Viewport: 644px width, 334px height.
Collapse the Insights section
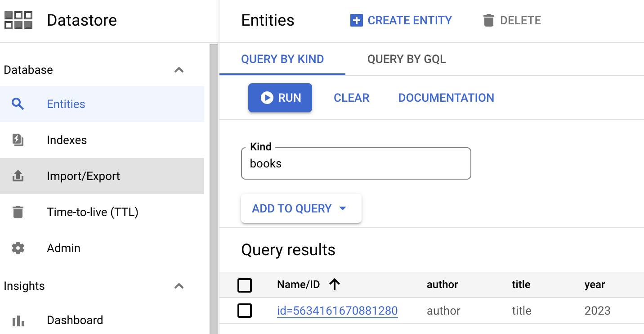(x=179, y=286)
